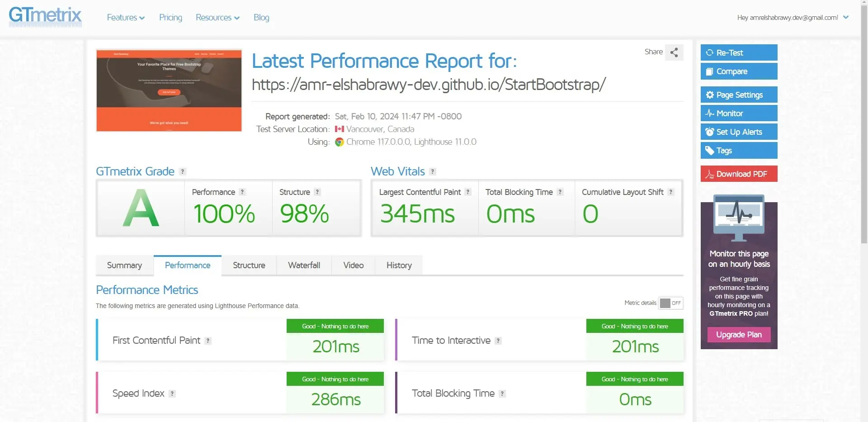Click help icon for Web Vitals Total Blocking Time
Screen dimensions: 868x422
pyautogui.click(x=560, y=192)
